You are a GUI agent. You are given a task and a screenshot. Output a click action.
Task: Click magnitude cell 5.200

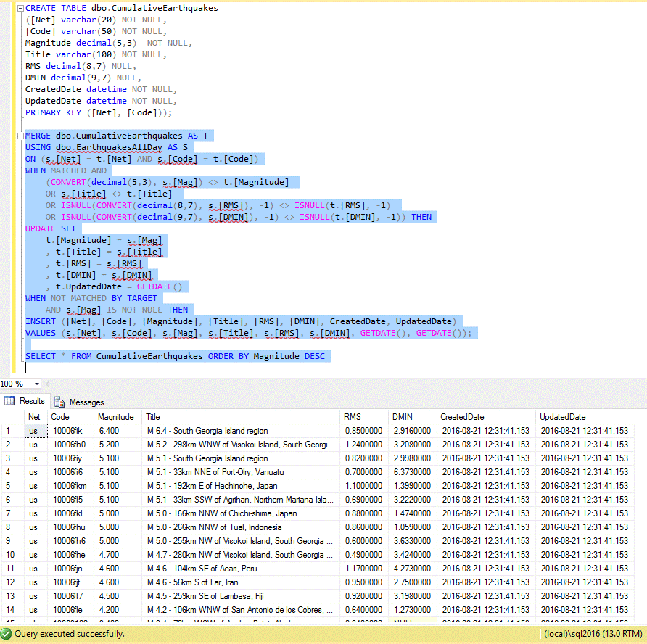click(118, 445)
